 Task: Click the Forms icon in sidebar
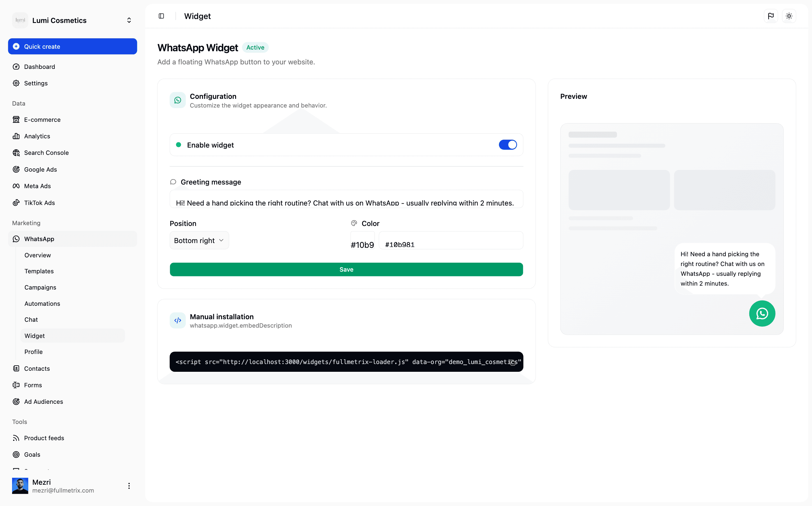coord(16,385)
